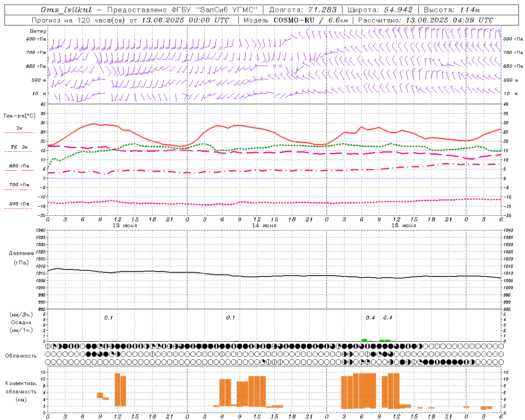
Task: Click the 700 гПа wind level label on left
Action: [36, 52]
